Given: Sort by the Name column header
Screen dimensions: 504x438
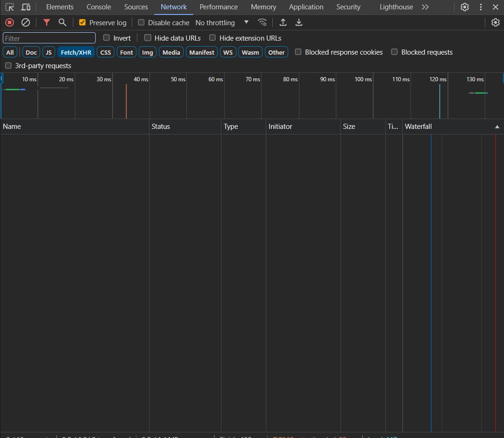Looking at the screenshot, I should coord(75,127).
